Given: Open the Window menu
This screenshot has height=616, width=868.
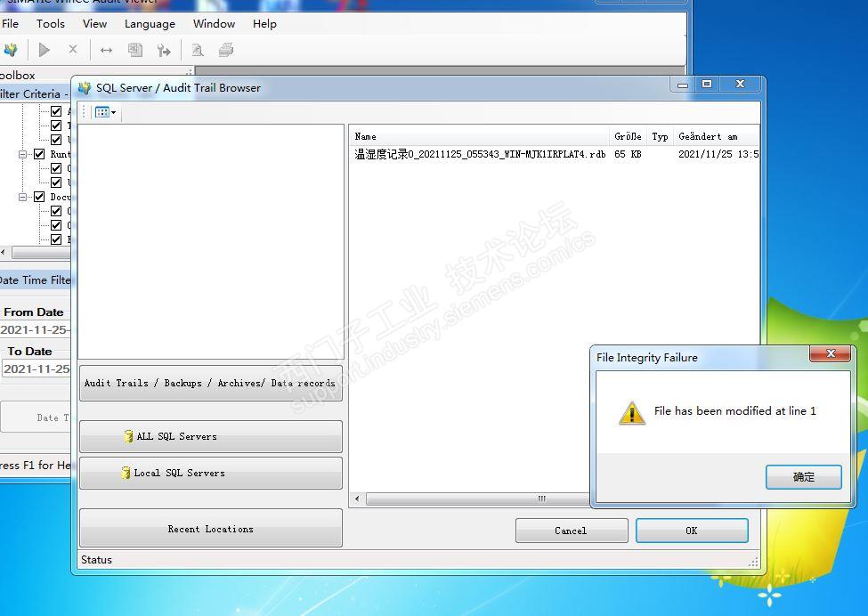Looking at the screenshot, I should pyautogui.click(x=214, y=24).
